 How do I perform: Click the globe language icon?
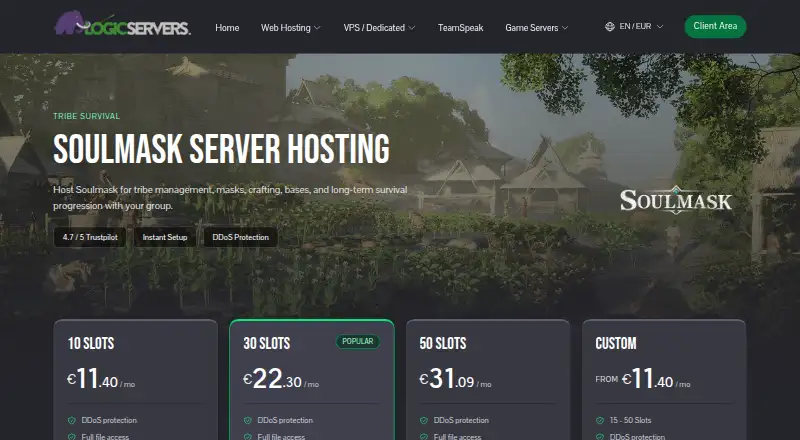click(x=609, y=27)
